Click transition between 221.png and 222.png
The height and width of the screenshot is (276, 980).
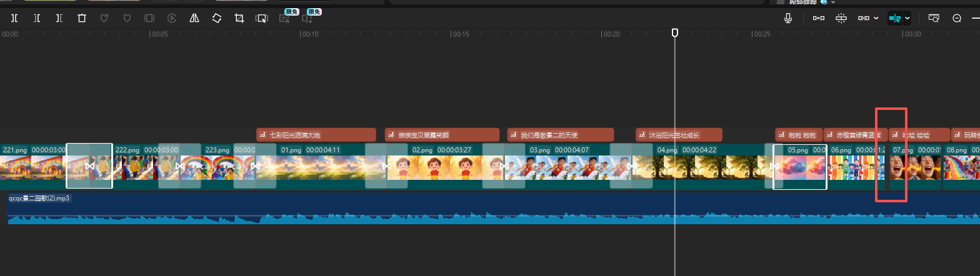pyautogui.click(x=89, y=167)
